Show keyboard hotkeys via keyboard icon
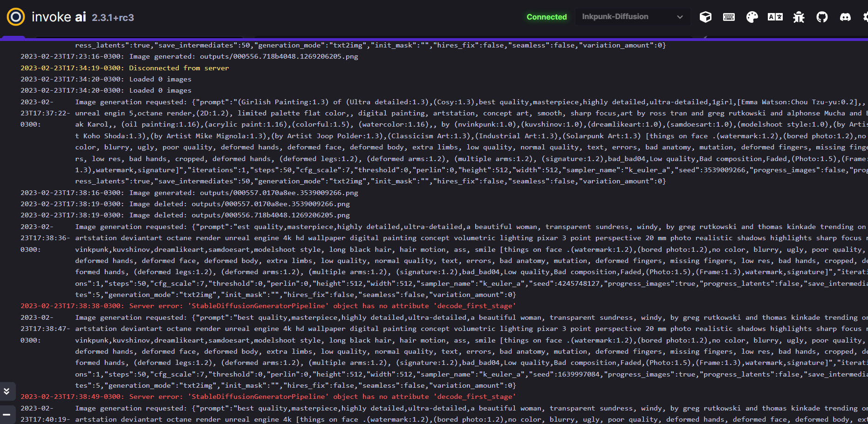The image size is (868, 424). [x=729, y=17]
